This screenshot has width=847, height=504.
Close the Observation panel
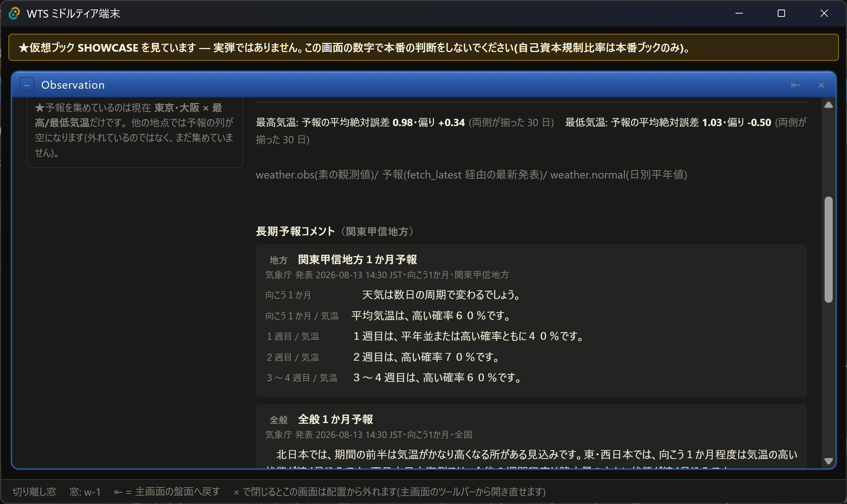821,85
